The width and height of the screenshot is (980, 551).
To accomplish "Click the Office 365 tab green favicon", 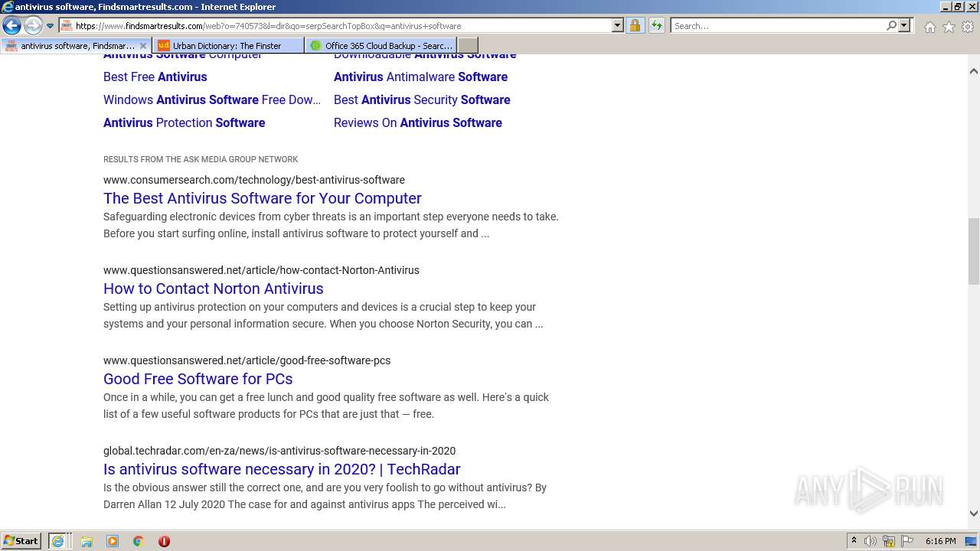I will [315, 45].
